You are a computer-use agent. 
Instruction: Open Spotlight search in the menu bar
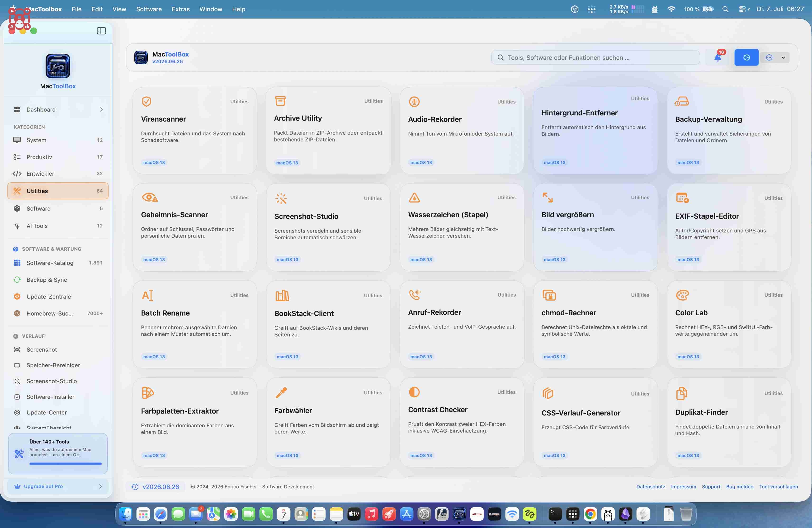(725, 9)
